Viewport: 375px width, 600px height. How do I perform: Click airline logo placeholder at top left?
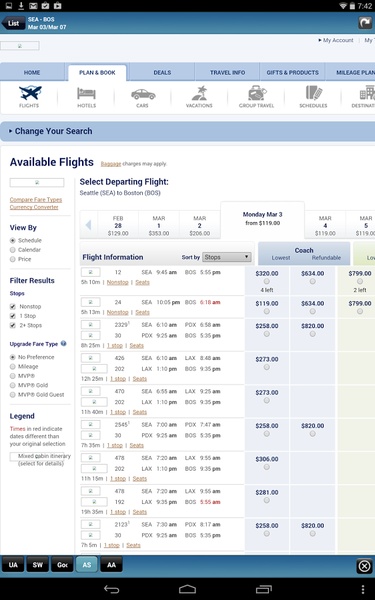pyautogui.click(x=20, y=46)
